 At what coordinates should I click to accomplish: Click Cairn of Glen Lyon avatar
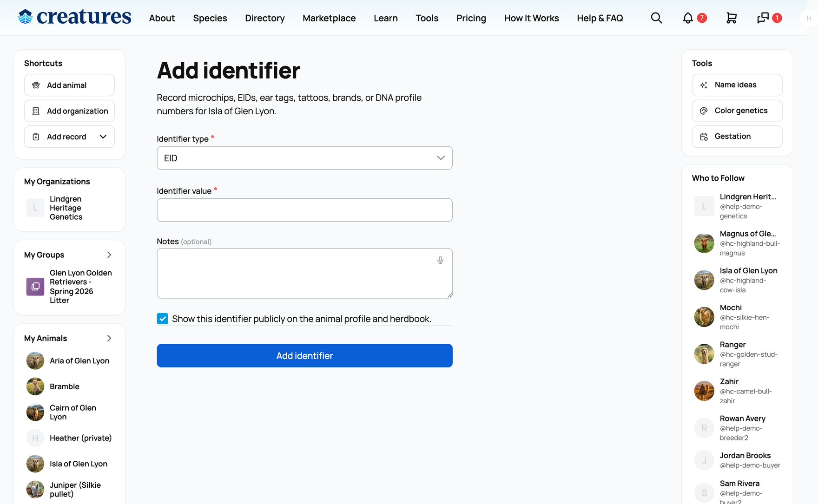[x=35, y=412]
